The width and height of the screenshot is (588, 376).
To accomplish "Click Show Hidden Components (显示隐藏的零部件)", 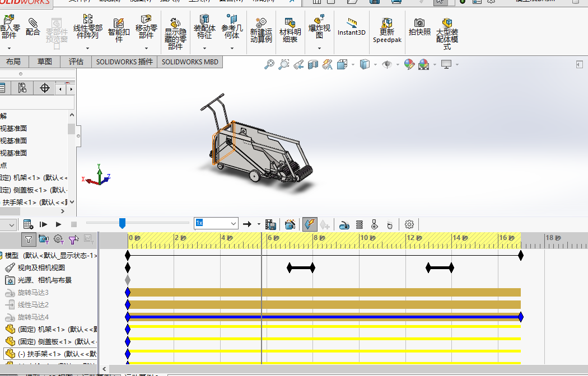I will pos(175,34).
